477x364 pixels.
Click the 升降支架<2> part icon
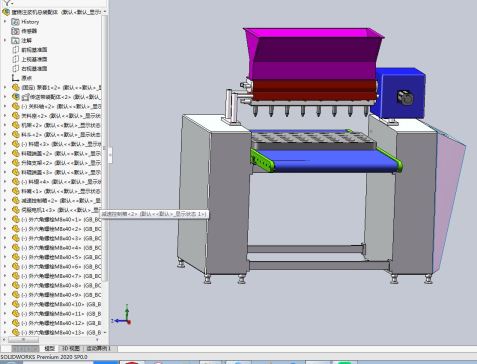16,163
